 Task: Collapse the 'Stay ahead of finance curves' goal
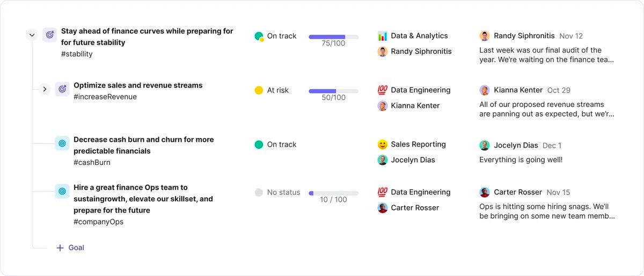coord(32,35)
